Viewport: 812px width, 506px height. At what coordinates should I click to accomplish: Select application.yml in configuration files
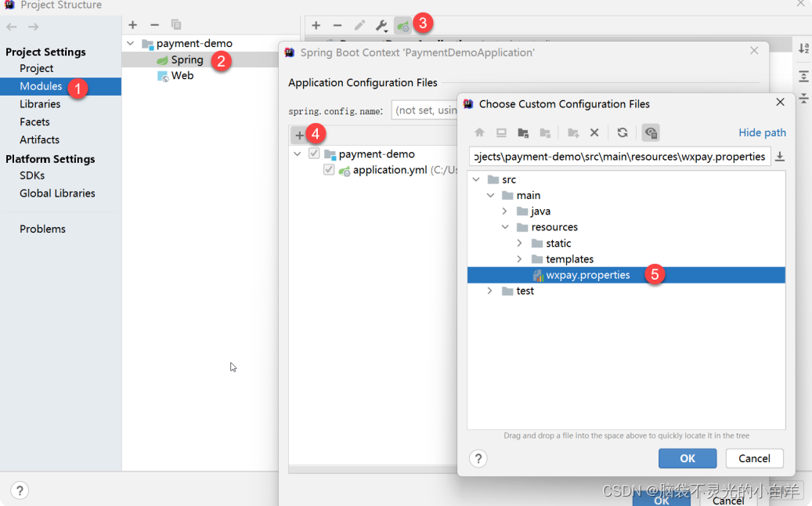click(390, 170)
